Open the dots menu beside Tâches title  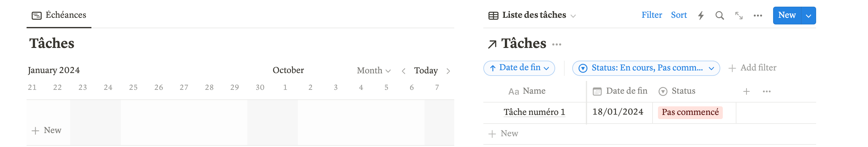tap(557, 44)
